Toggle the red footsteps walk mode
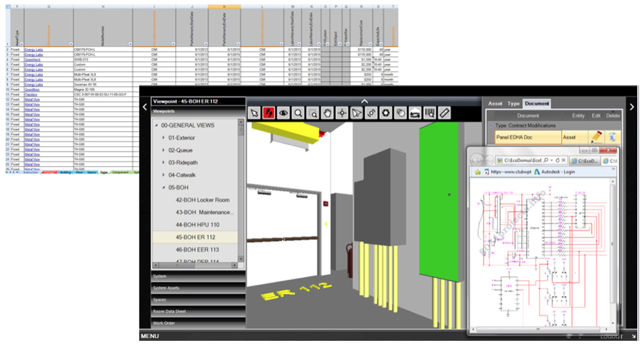Image resolution: width=644 pixels, height=348 pixels. (269, 113)
